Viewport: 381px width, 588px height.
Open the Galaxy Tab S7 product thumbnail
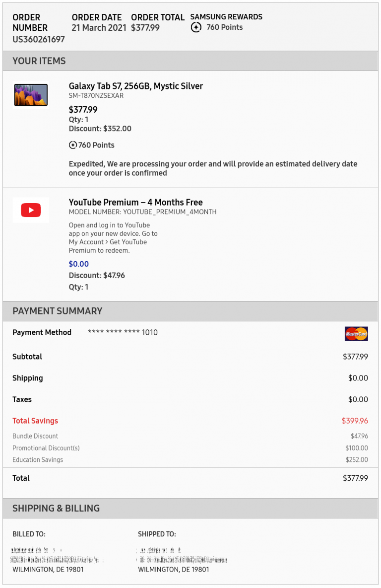point(31,95)
